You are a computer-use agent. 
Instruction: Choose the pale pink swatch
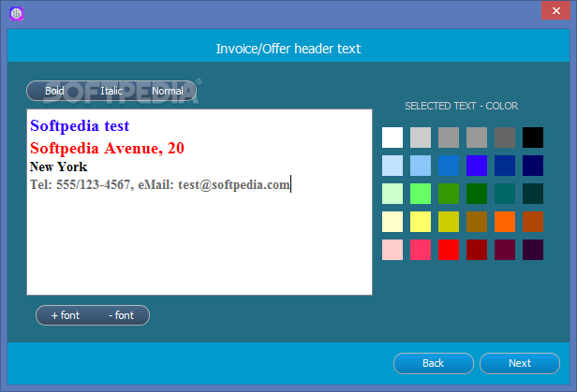point(392,250)
